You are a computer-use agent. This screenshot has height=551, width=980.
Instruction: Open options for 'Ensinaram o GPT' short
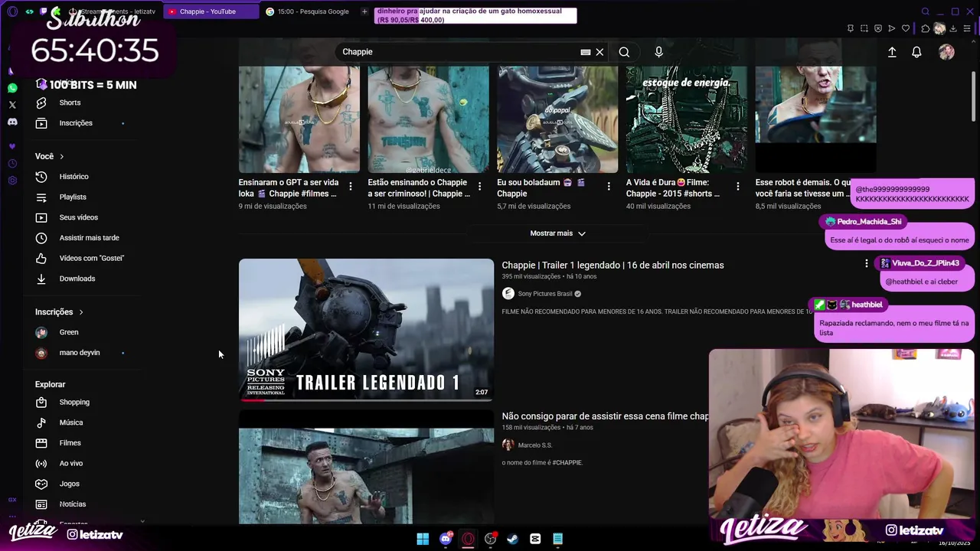pos(351,186)
